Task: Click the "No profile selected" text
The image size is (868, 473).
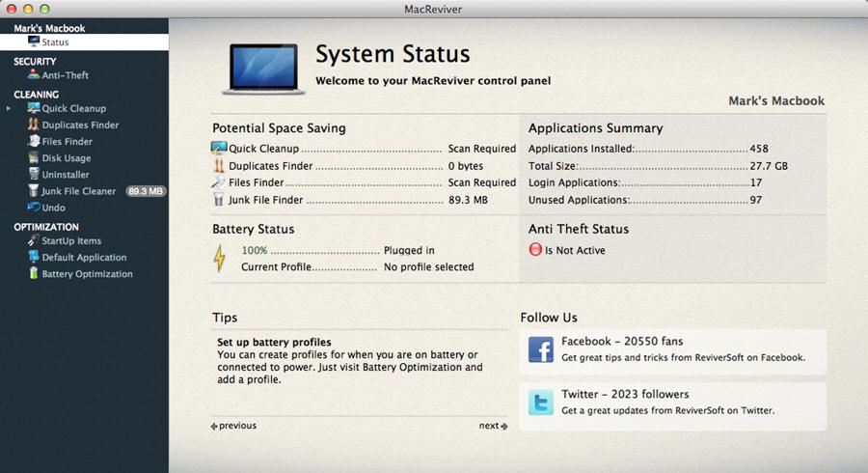Action: click(429, 267)
